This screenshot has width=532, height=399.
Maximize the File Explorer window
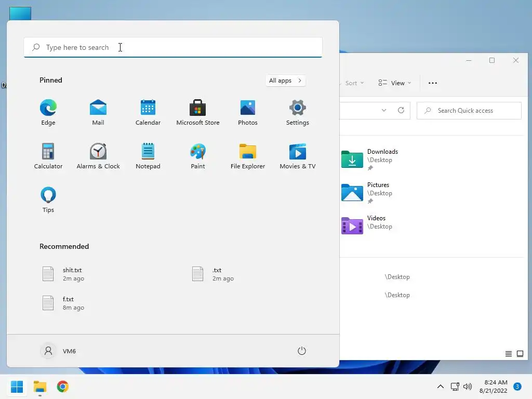click(x=492, y=60)
